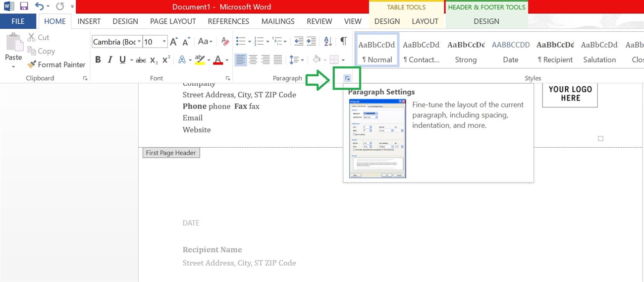Viewport: 644px width, 282px height.
Task: Save the document from Quick Access toolbar
Action: [x=24, y=6]
